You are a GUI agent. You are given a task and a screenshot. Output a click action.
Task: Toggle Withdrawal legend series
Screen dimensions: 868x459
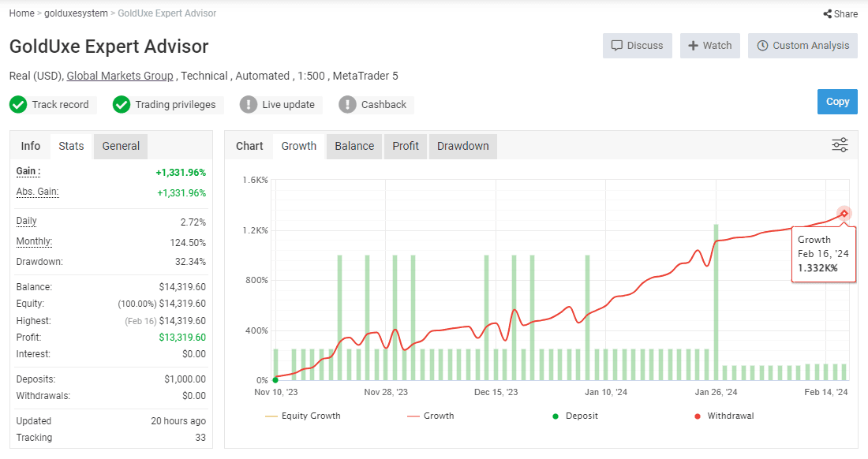coord(724,416)
